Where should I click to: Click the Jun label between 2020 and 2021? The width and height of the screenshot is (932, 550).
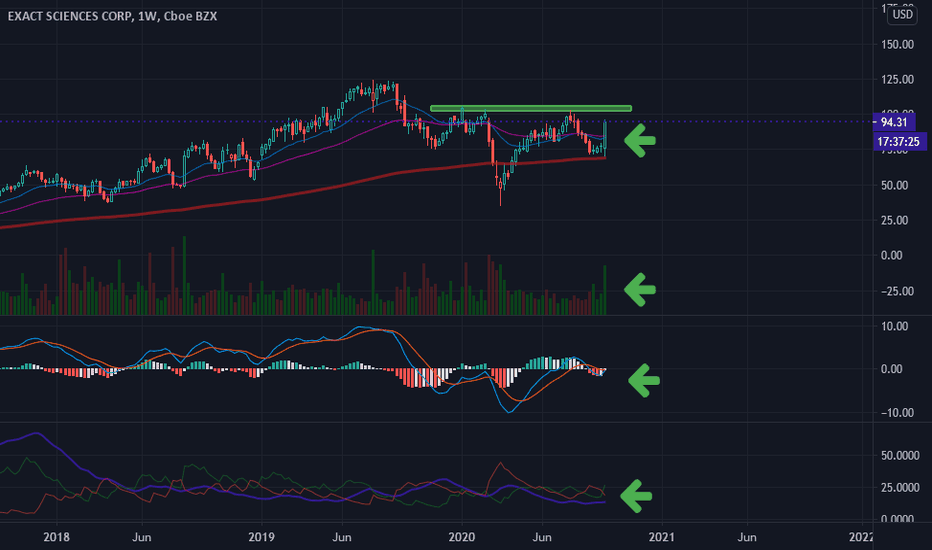click(x=542, y=537)
